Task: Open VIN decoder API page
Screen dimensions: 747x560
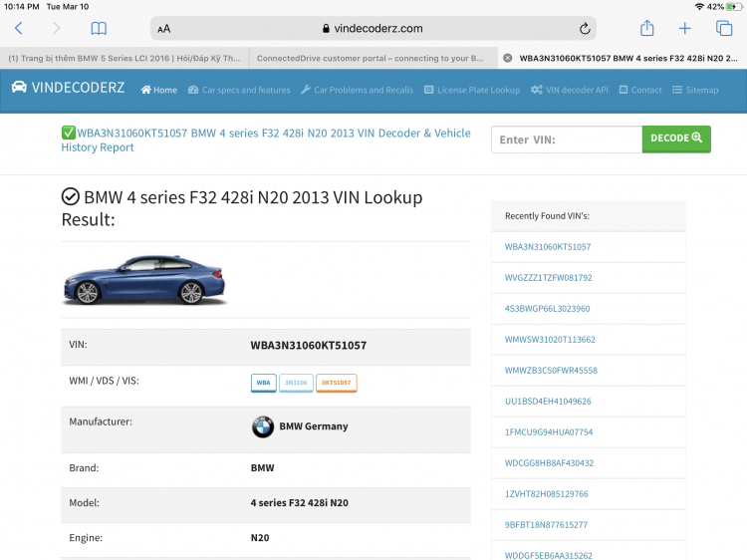Action: (x=570, y=90)
